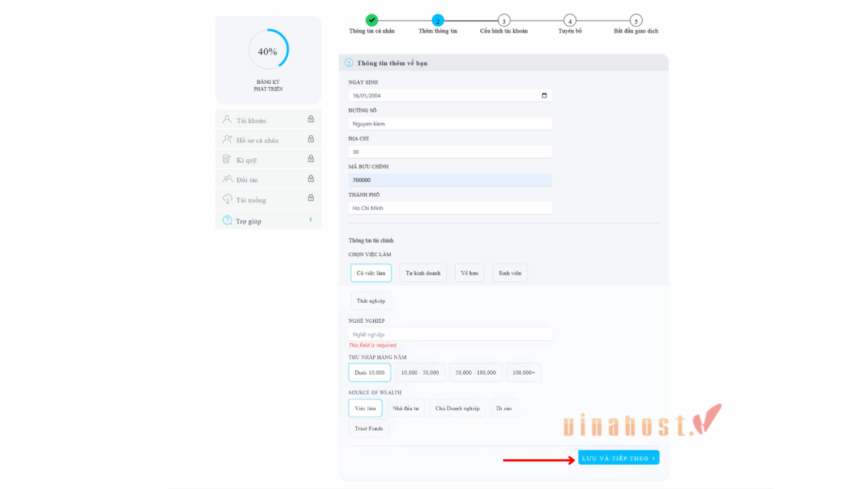
Task: Select the Tự kinh doanh employment option
Action: [423, 273]
